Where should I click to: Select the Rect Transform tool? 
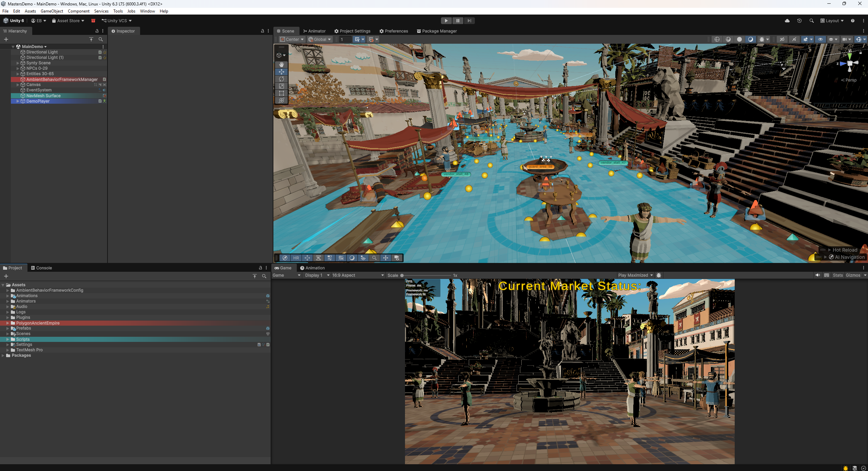281,93
